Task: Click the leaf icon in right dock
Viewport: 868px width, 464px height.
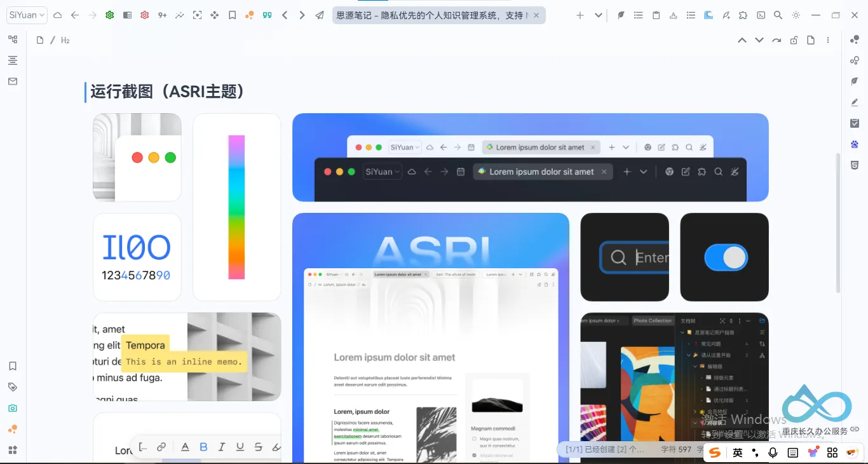Action: pyautogui.click(x=855, y=81)
